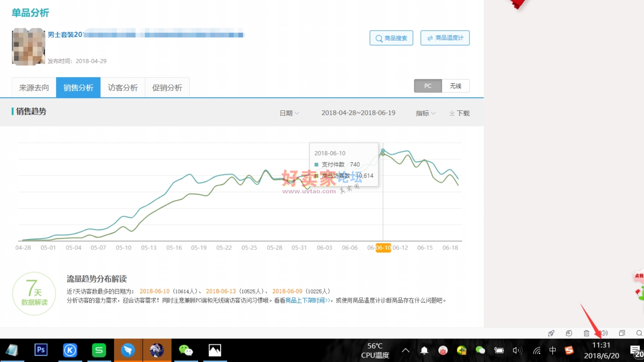
Task: Open the 商品上下架时间 link
Action: pos(308,300)
